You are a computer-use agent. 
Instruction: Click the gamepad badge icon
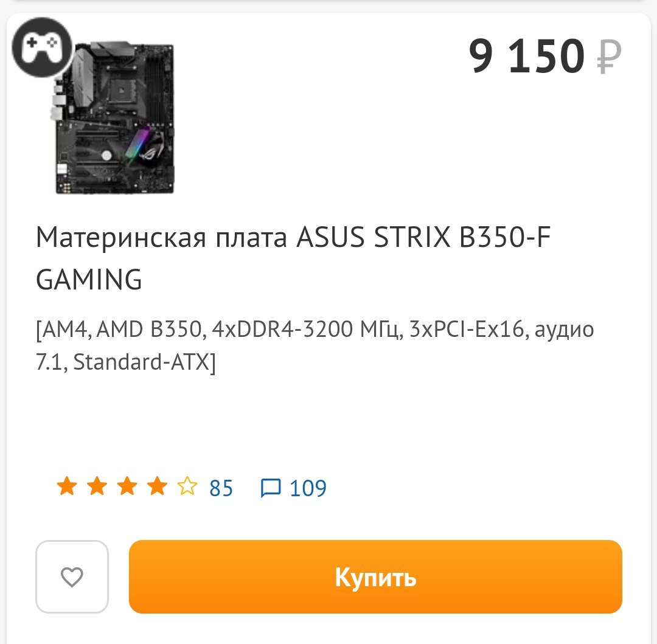[42, 47]
